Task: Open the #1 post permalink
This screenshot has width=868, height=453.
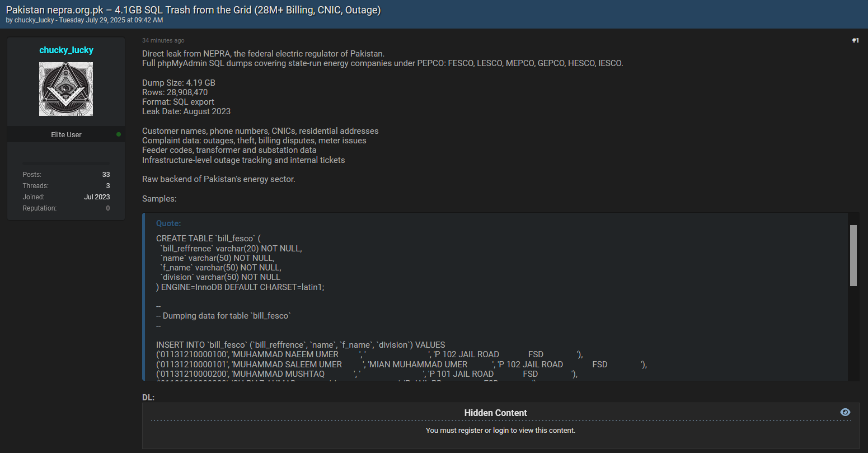Action: (x=855, y=40)
